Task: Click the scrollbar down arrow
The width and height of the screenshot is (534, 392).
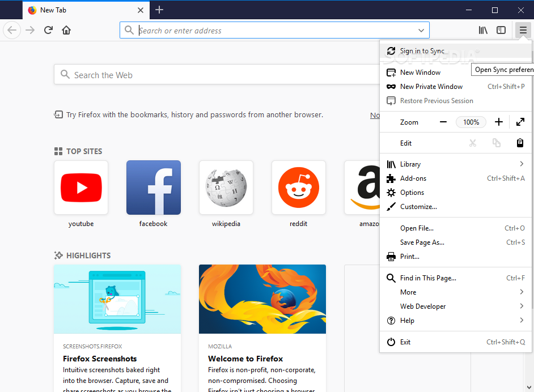Action: [x=529, y=387]
